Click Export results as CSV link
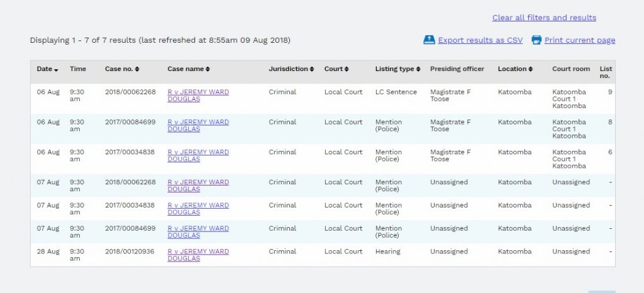Image resolution: width=644 pixels, height=293 pixels. pyautogui.click(x=480, y=40)
